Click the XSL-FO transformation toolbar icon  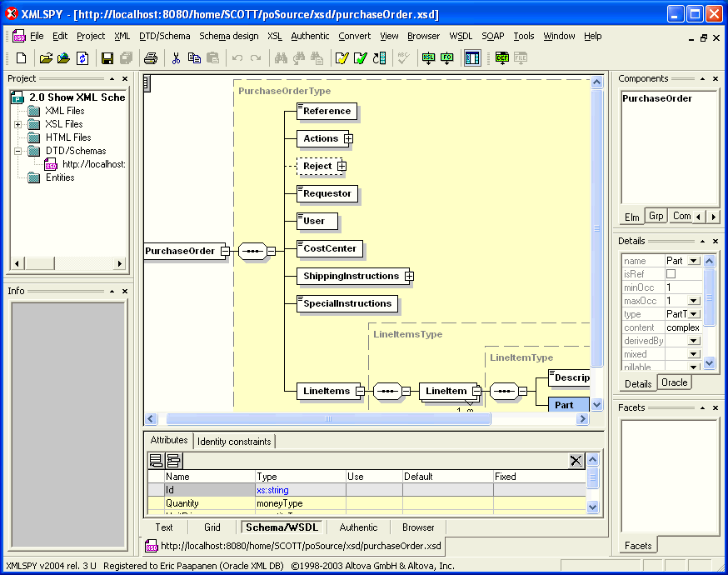coord(447,57)
